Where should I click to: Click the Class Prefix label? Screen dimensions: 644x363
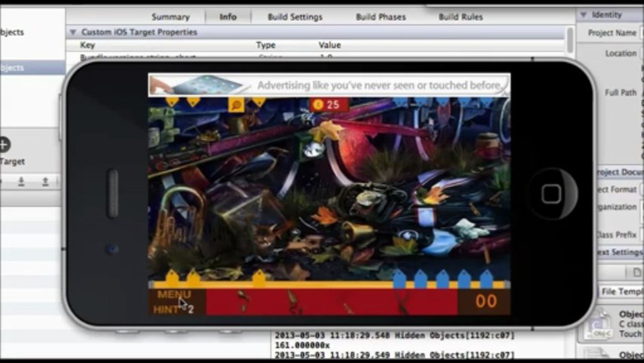[616, 234]
